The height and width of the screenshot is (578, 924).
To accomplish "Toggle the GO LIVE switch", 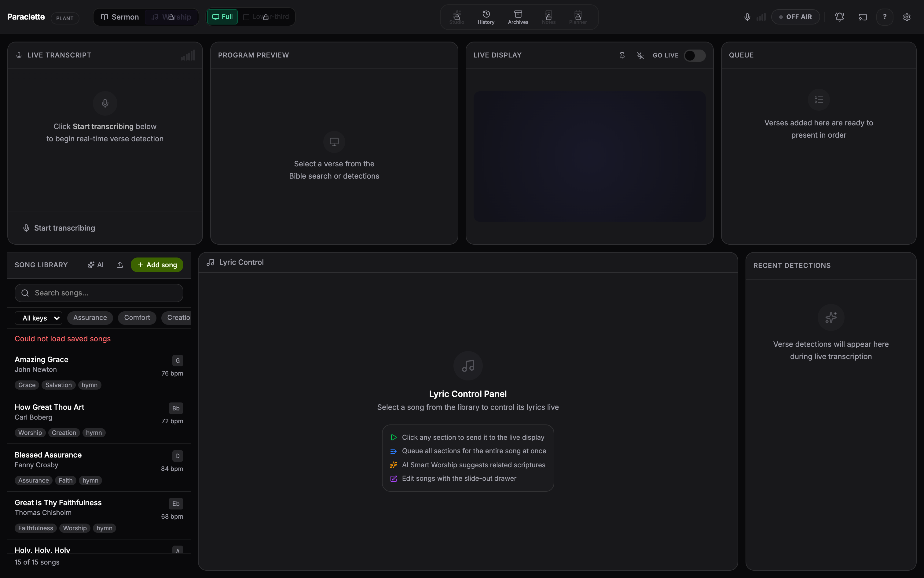I will [x=695, y=55].
